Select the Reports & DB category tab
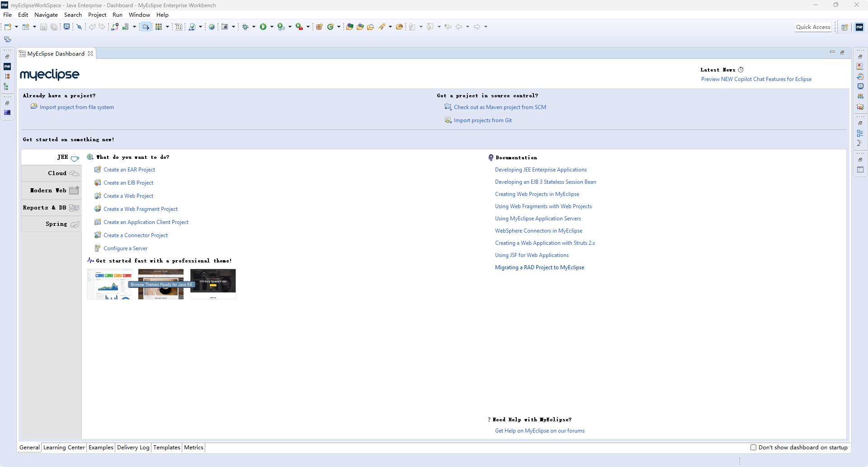This screenshot has width=868, height=467. 51,208
